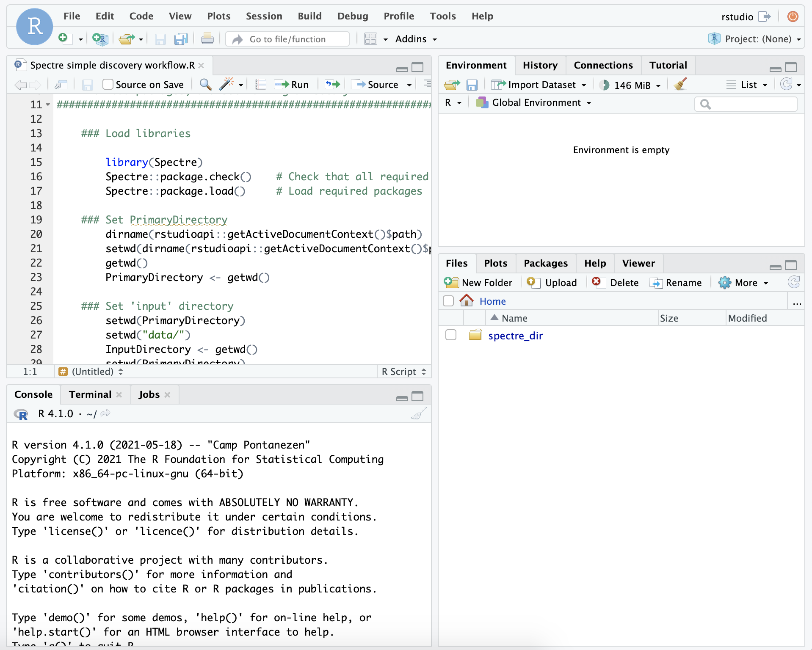Tick the spectre_dir folder checkbox
Viewport: 812px width, 650px height.
pyautogui.click(x=451, y=335)
